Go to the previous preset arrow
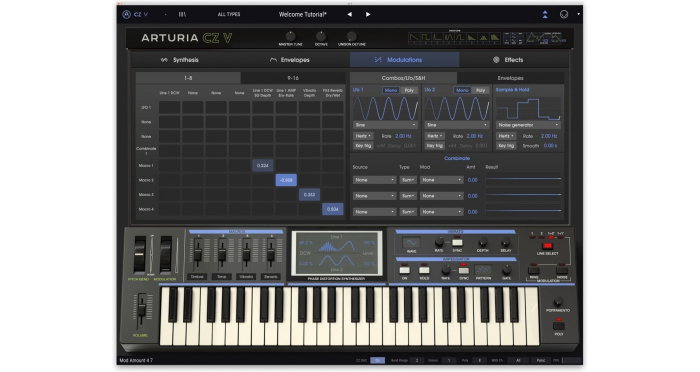700x372 pixels. tap(350, 14)
